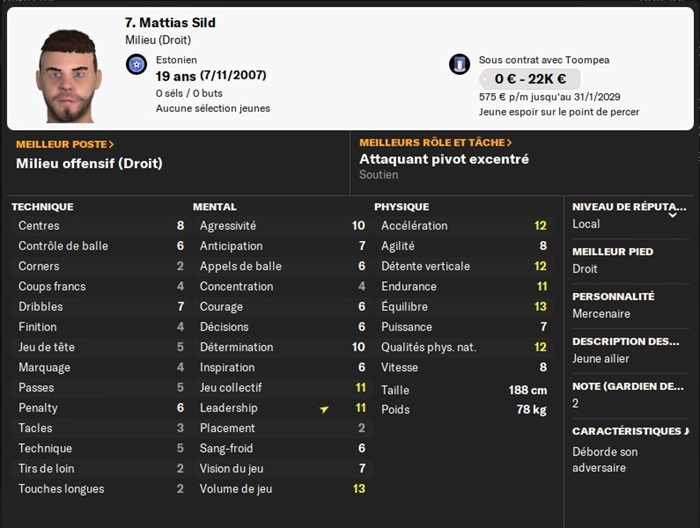Select the Mental attributes header
Viewport: 700px width, 528px height.
[215, 207]
